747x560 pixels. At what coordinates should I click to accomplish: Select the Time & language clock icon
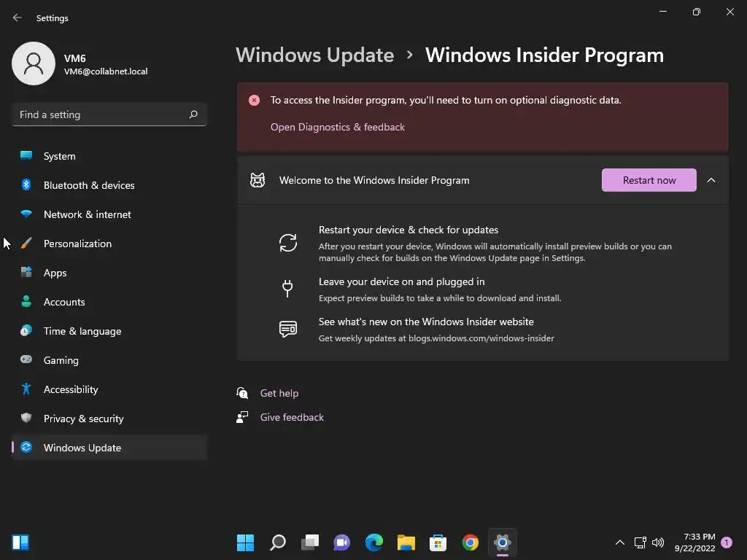tap(26, 330)
